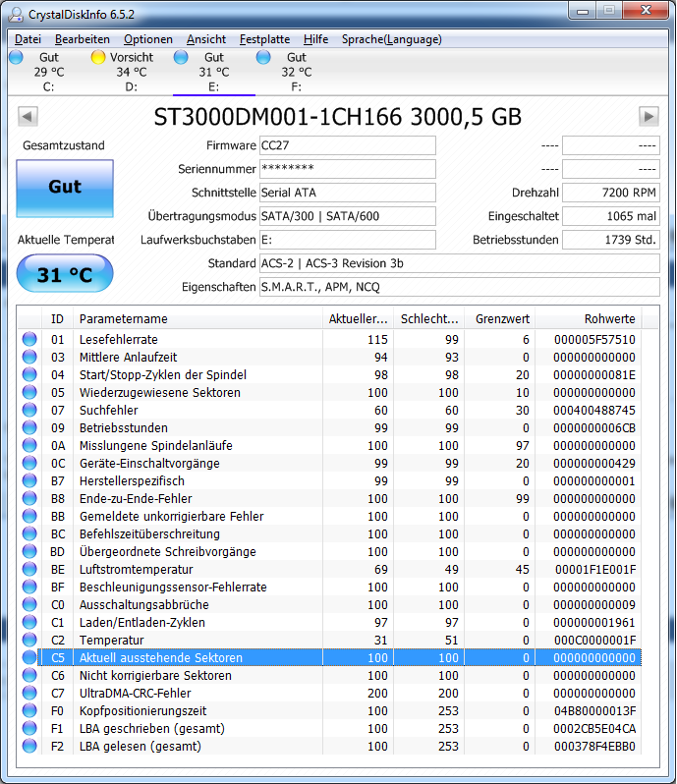Click status orb of Lesefehlerrate row

[x=29, y=340]
